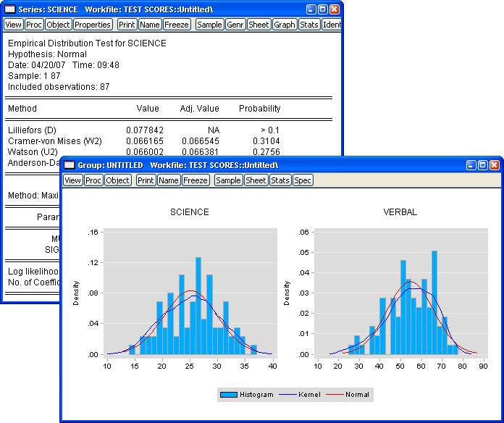Click the Series SCIENCE window title icon
Viewport: 504px width, 423px height.
pos(10,9)
